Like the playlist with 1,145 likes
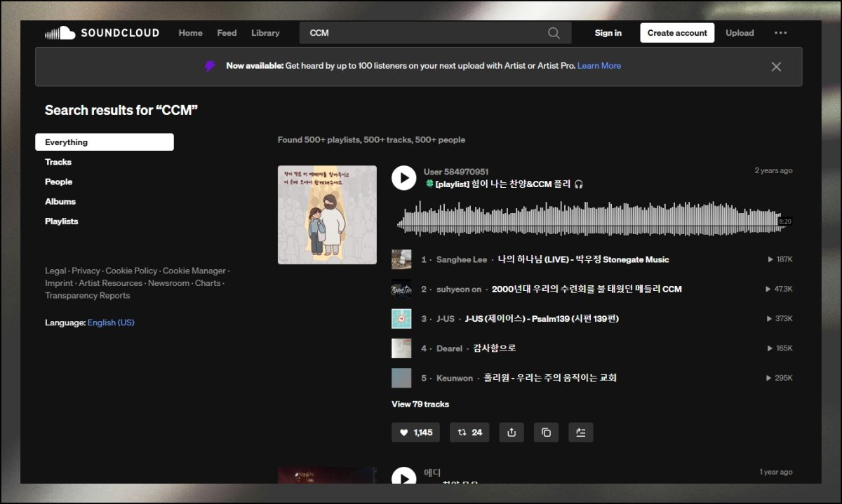 [x=415, y=433]
